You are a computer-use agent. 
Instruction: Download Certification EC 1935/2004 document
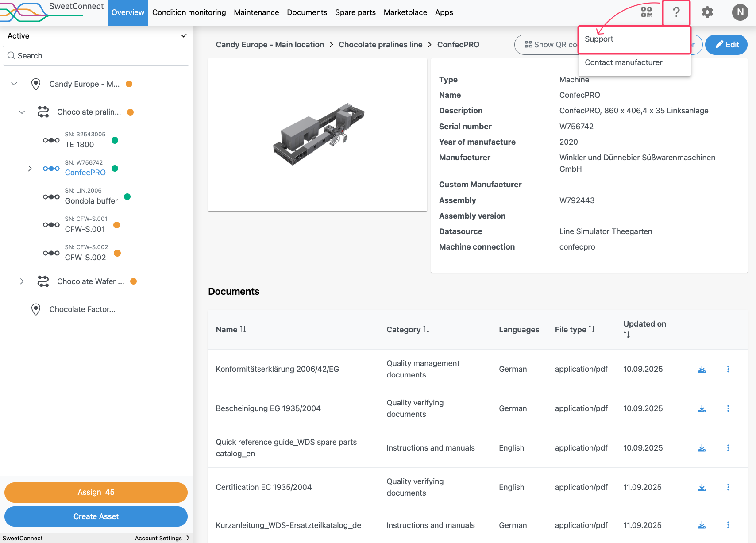(x=702, y=487)
